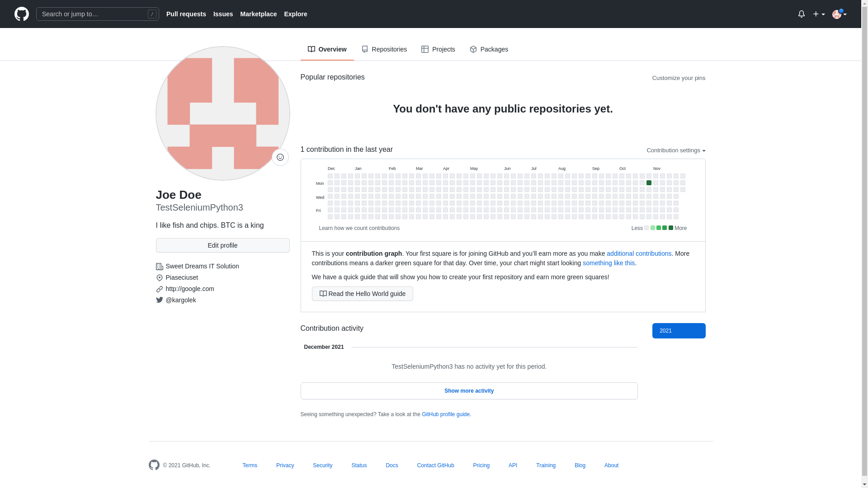Screen dimensions: 868x488
Task: Select the Overview tab
Action: pyautogui.click(x=327, y=49)
